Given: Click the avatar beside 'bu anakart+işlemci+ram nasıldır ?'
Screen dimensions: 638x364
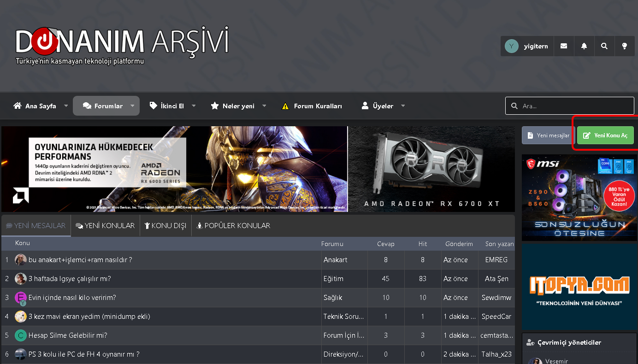Looking at the screenshot, I should 21,260.
